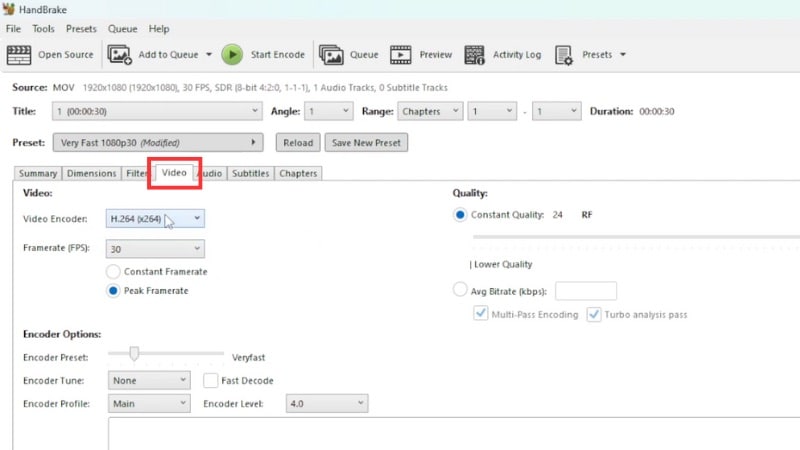Select the Peak Framerate radio button
This screenshot has height=450, width=800.
click(113, 291)
